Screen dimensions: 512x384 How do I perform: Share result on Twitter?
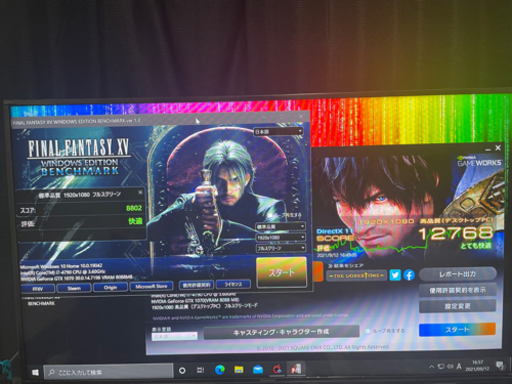click(395, 275)
